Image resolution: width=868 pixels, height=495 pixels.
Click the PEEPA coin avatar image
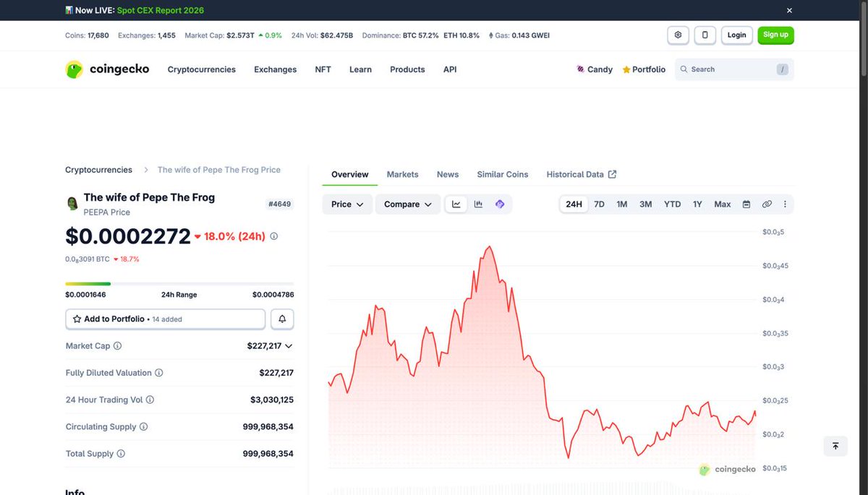pos(72,204)
